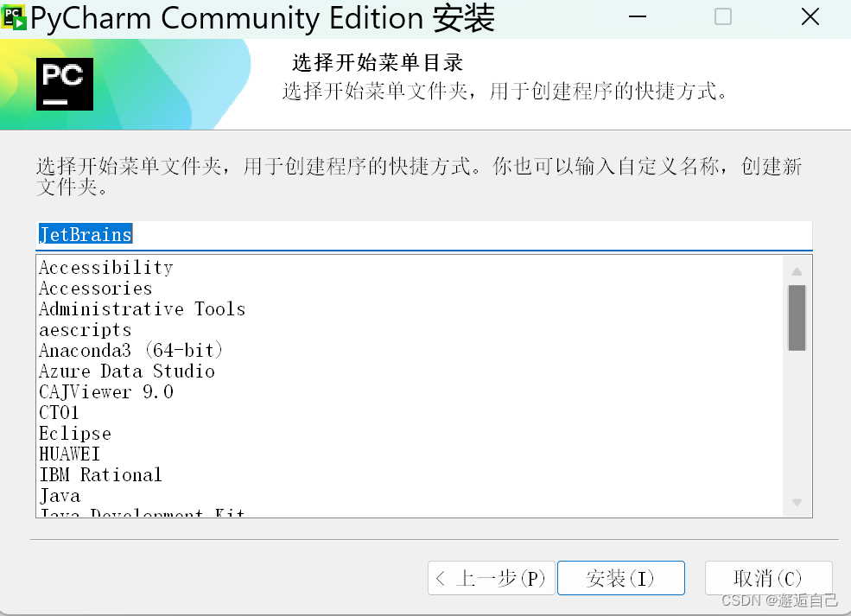This screenshot has width=851, height=616.
Task: Cancel setup with 取消(C) button
Action: [769, 578]
